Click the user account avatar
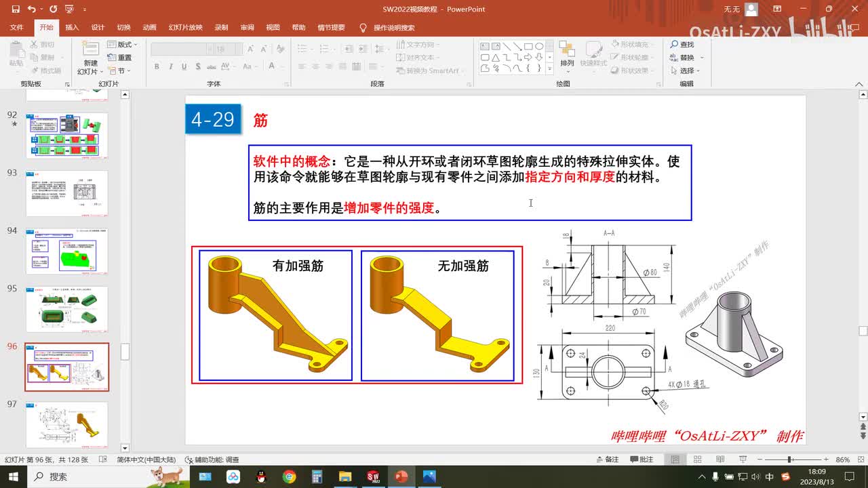This screenshot has width=868, height=488. click(x=751, y=9)
